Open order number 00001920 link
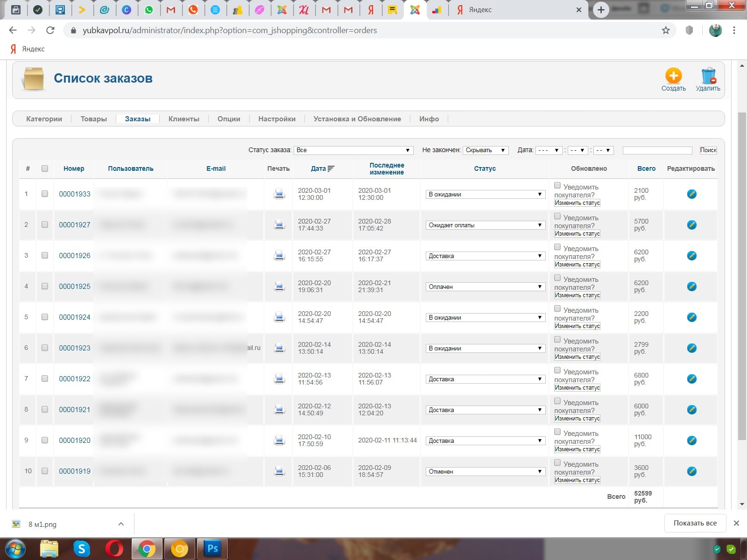The width and height of the screenshot is (747, 560). (x=75, y=440)
